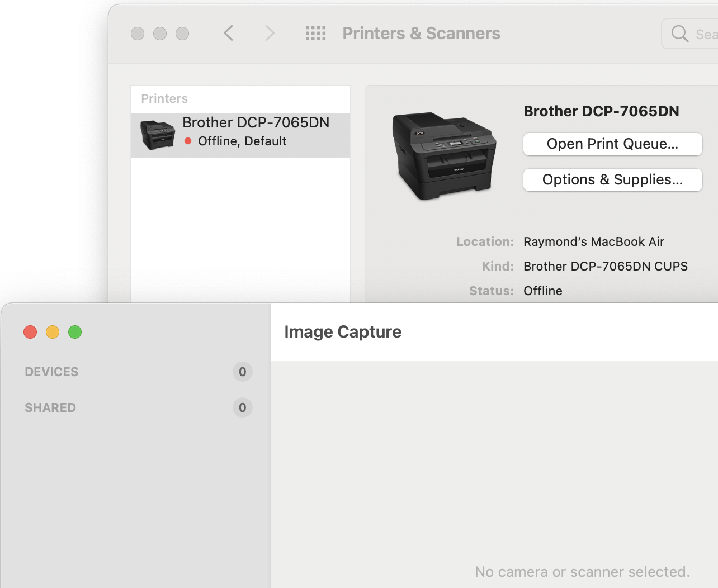Screen dimensions: 718x588
Task: Click the large Brother printer image
Action: tap(444, 156)
